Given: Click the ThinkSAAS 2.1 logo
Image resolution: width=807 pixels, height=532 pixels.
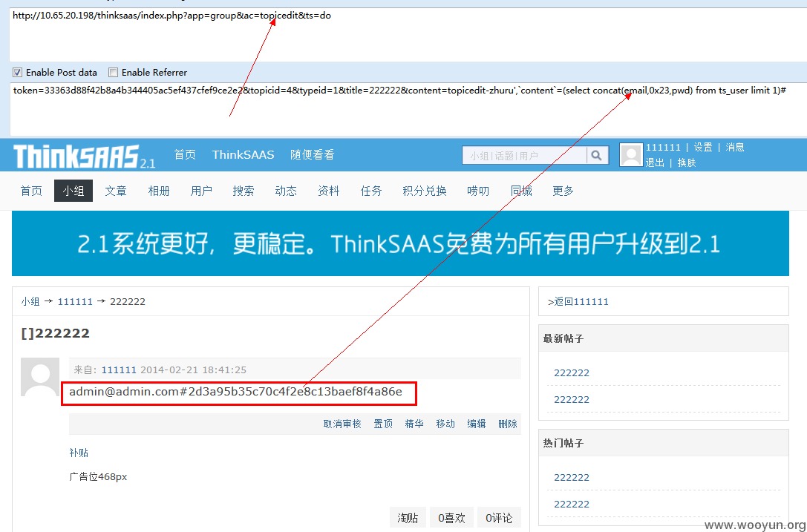Looking at the screenshot, I should pyautogui.click(x=84, y=157).
